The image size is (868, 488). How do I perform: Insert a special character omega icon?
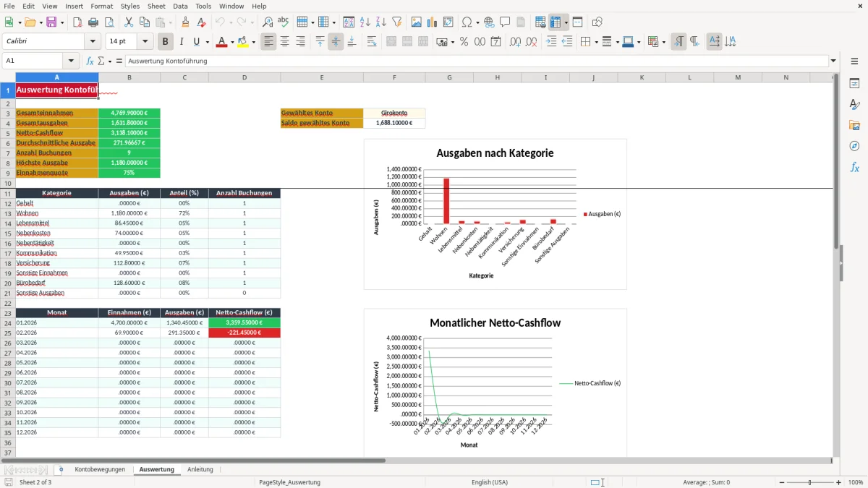467,22
